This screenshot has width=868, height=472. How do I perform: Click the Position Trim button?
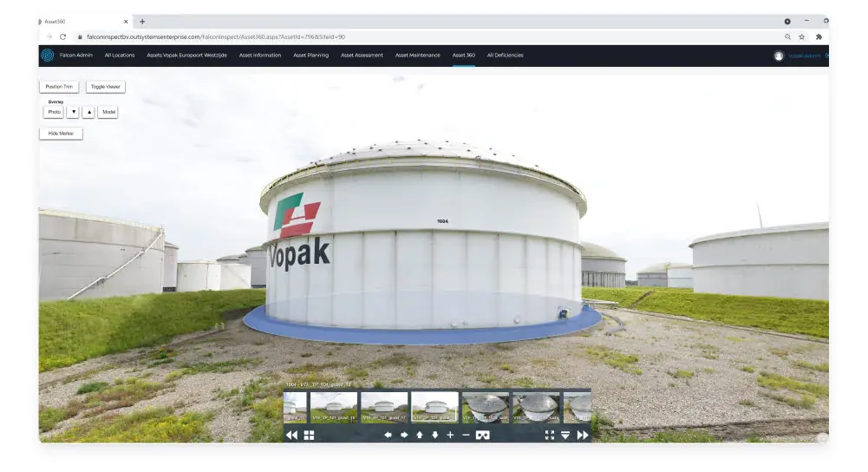[59, 87]
